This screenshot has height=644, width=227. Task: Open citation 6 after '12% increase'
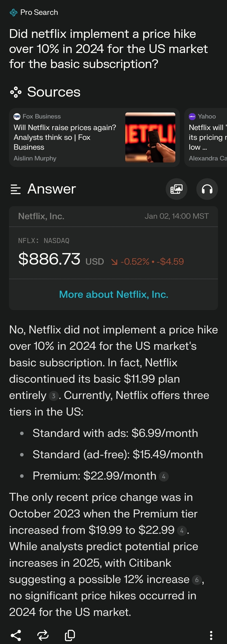(x=197, y=580)
